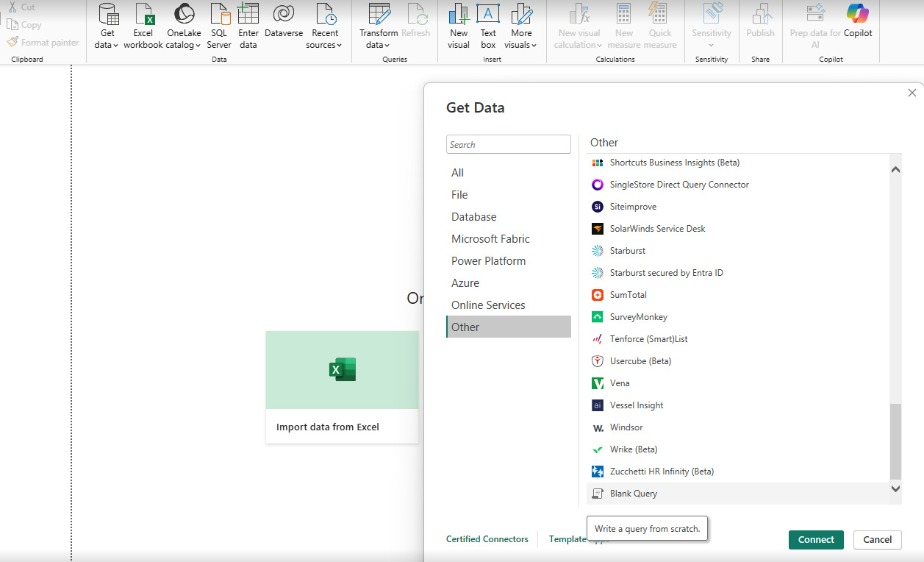Select the Siteimprove connector
Screen dimensions: 924x562
[x=738, y=207]
